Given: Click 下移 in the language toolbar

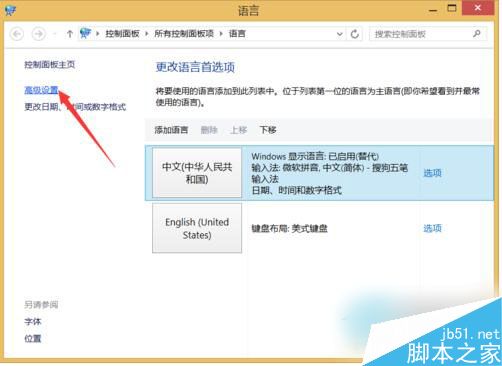Looking at the screenshot, I should [x=268, y=130].
